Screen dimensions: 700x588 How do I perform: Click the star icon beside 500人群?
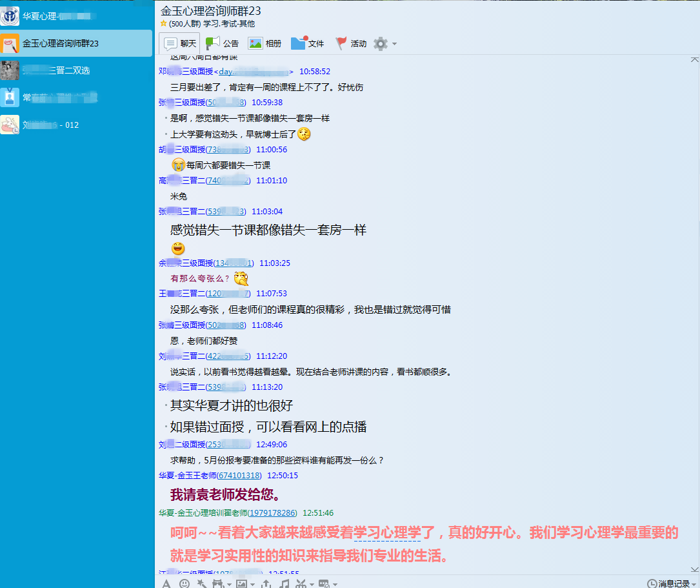click(x=164, y=24)
